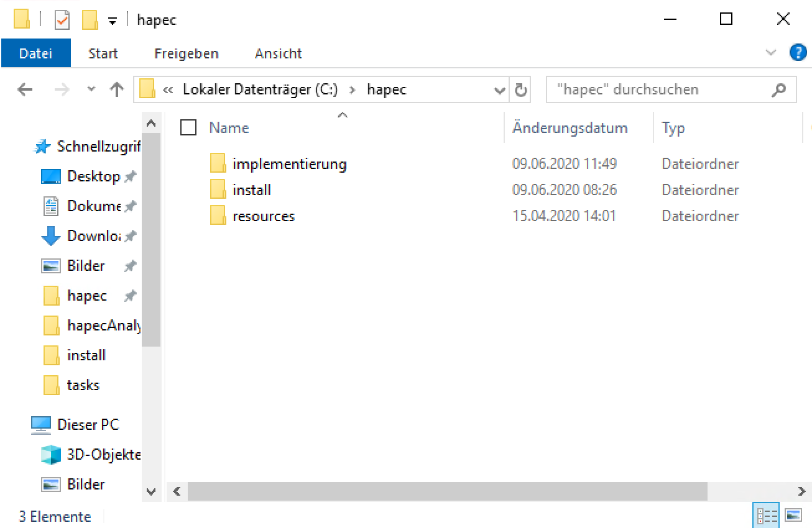Image resolution: width=812 pixels, height=528 pixels.
Task: Open the Help question mark icon
Action: point(798,53)
